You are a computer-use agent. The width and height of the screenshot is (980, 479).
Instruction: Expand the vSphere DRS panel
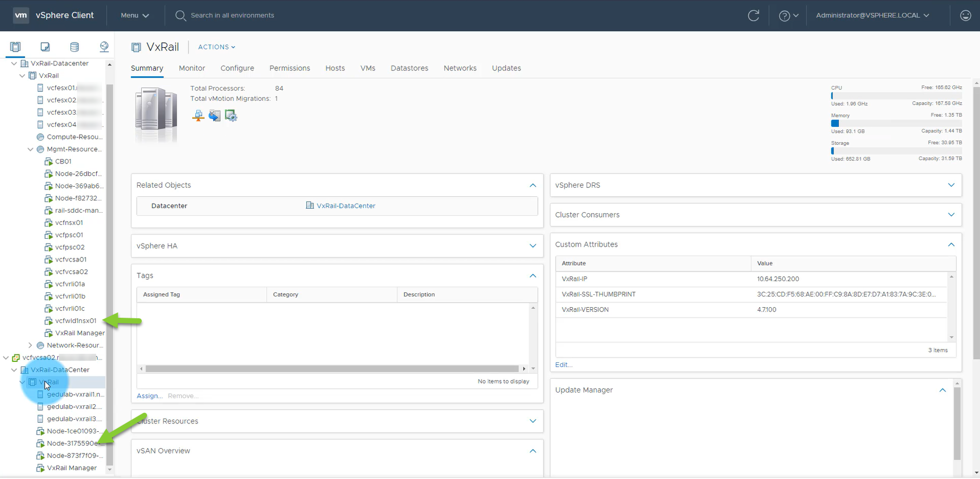(951, 185)
